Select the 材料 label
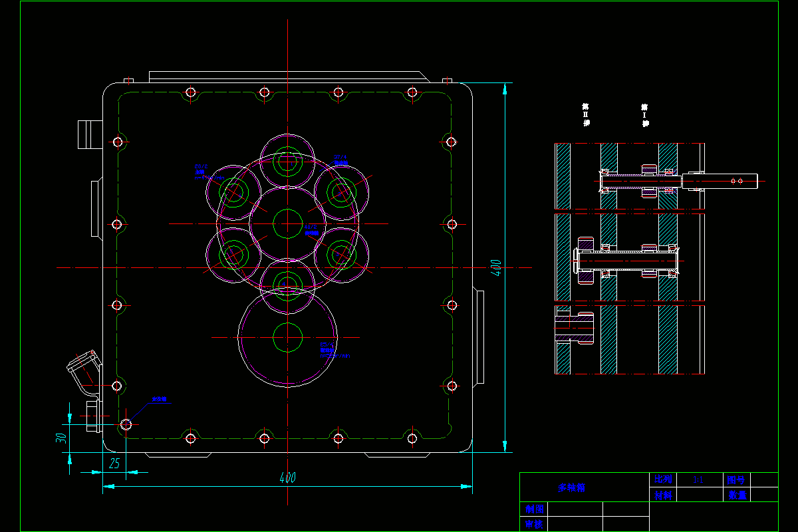 pos(663,495)
